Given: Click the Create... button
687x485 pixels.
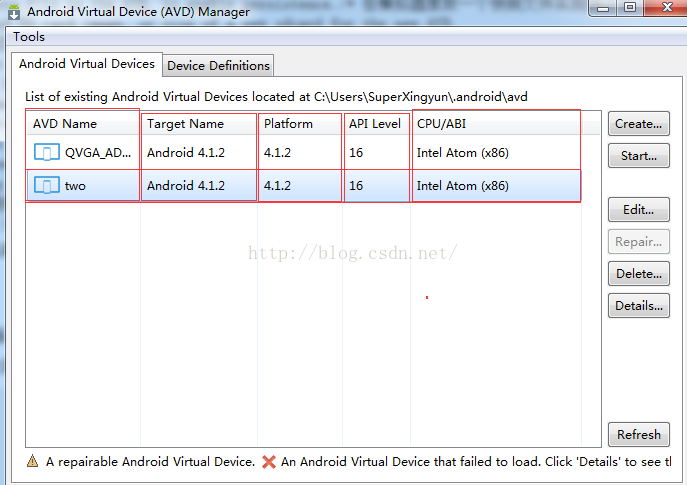Looking at the screenshot, I should coord(638,124).
